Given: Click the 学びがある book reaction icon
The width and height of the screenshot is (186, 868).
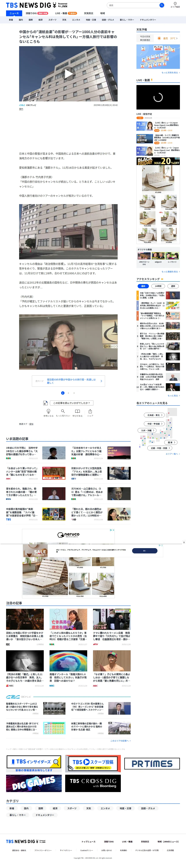Looking at the screenshot, I should coord(77,411).
